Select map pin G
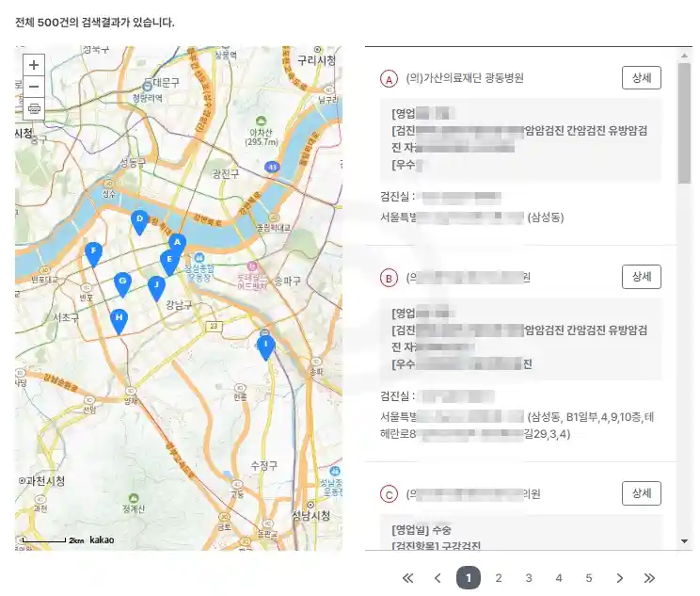The height and width of the screenshot is (596, 700). [x=122, y=284]
